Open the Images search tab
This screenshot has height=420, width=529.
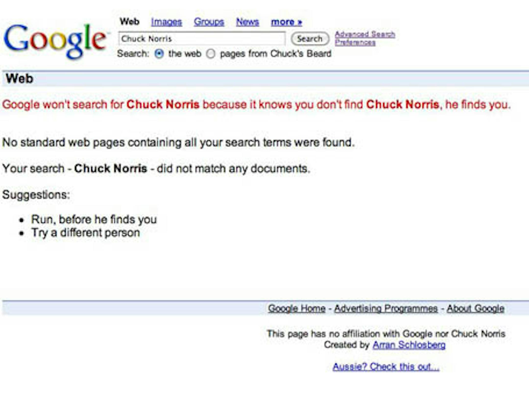pyautogui.click(x=166, y=22)
